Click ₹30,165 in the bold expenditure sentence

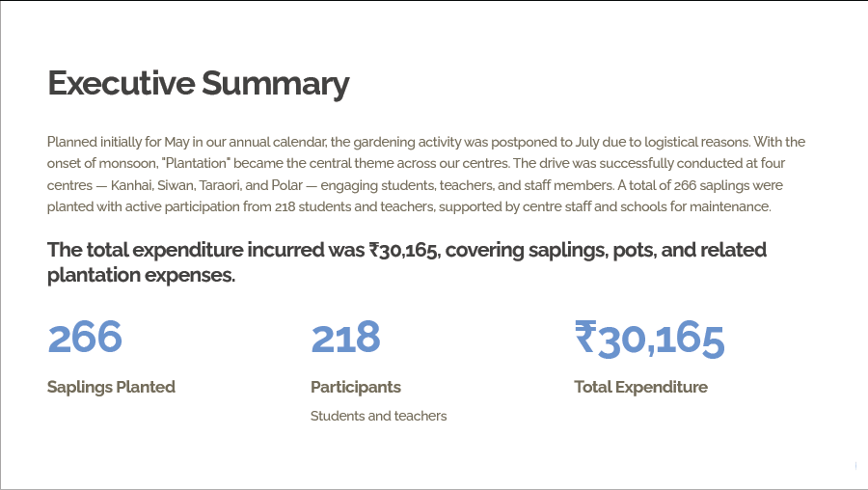click(405, 251)
